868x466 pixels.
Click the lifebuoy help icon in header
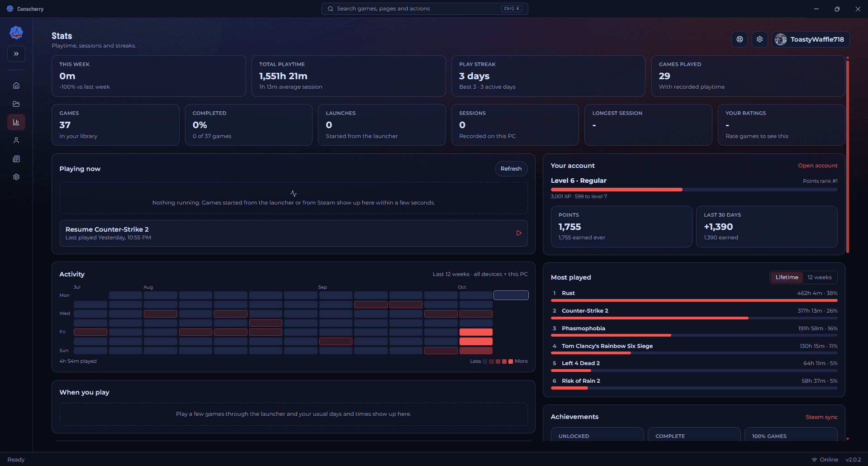pyautogui.click(x=740, y=39)
